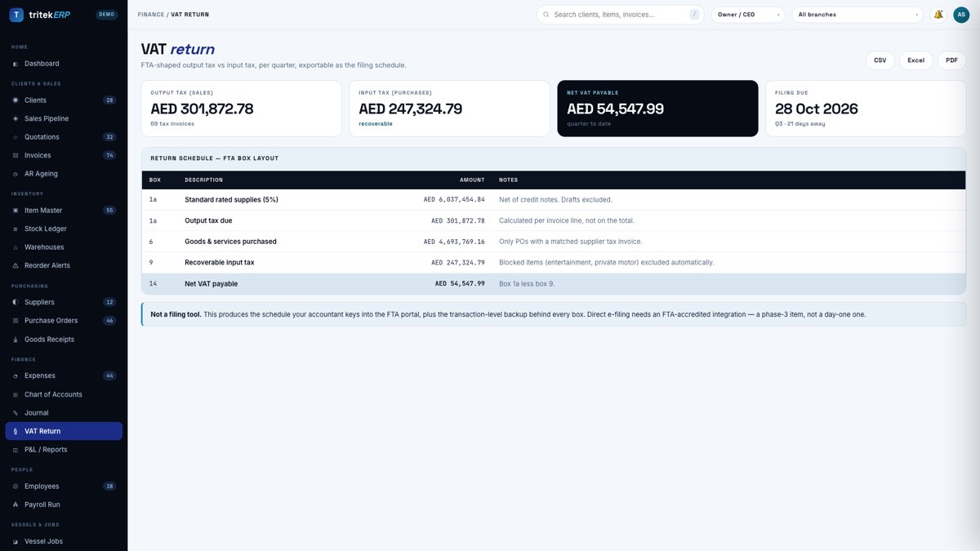The width and height of the screenshot is (980, 551).
Task: Click the DESCRIPTION column header
Action: point(204,180)
